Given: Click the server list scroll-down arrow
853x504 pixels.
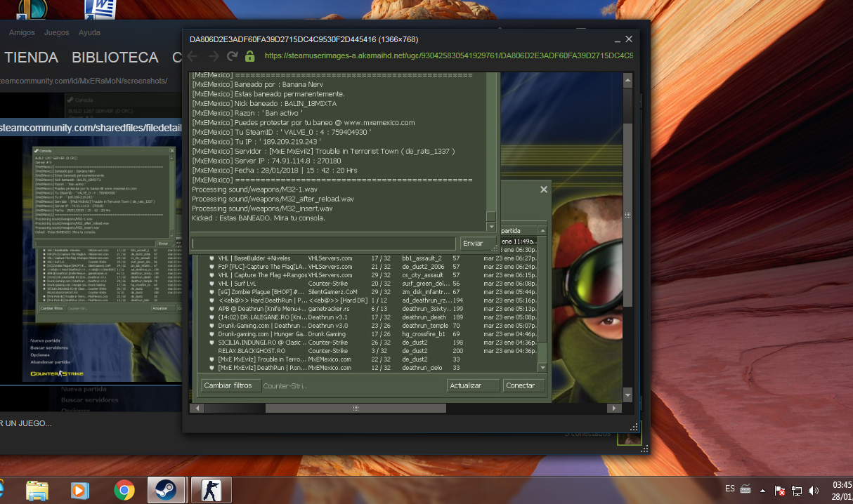Looking at the screenshot, I should coord(542,367).
